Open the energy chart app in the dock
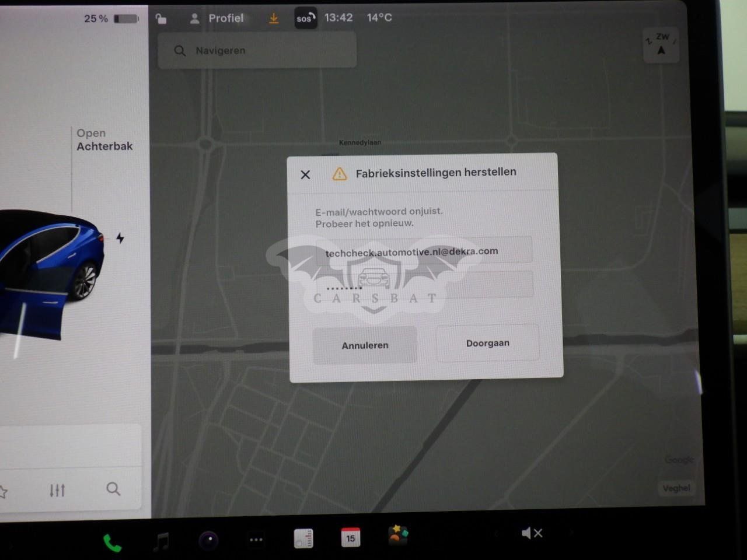The image size is (747, 560). (303, 538)
